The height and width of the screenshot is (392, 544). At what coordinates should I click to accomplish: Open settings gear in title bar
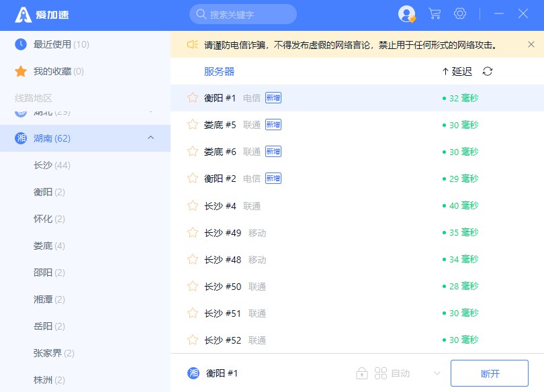[460, 14]
